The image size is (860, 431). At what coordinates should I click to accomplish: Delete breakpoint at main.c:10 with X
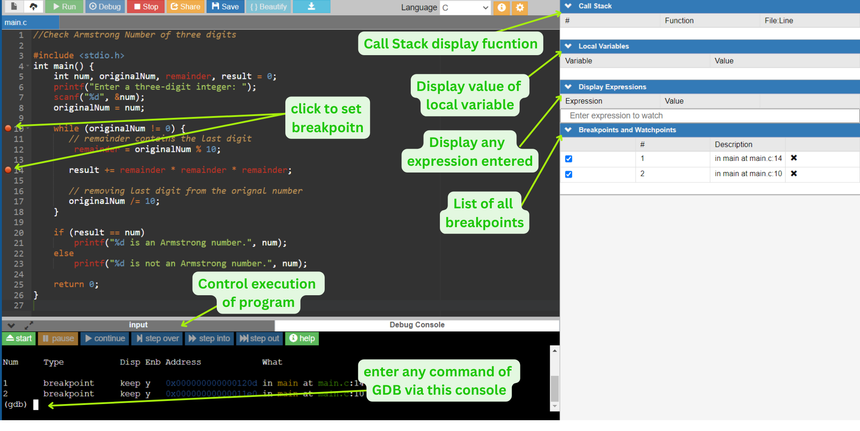coord(793,173)
